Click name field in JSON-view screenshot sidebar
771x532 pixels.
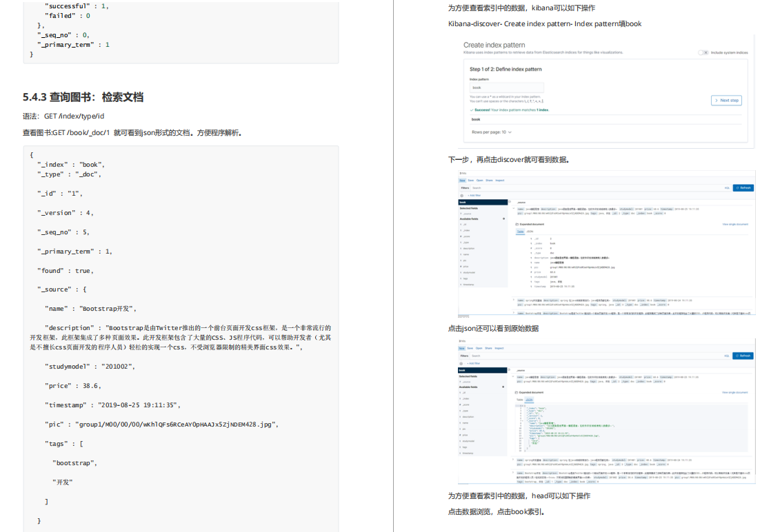click(465, 423)
